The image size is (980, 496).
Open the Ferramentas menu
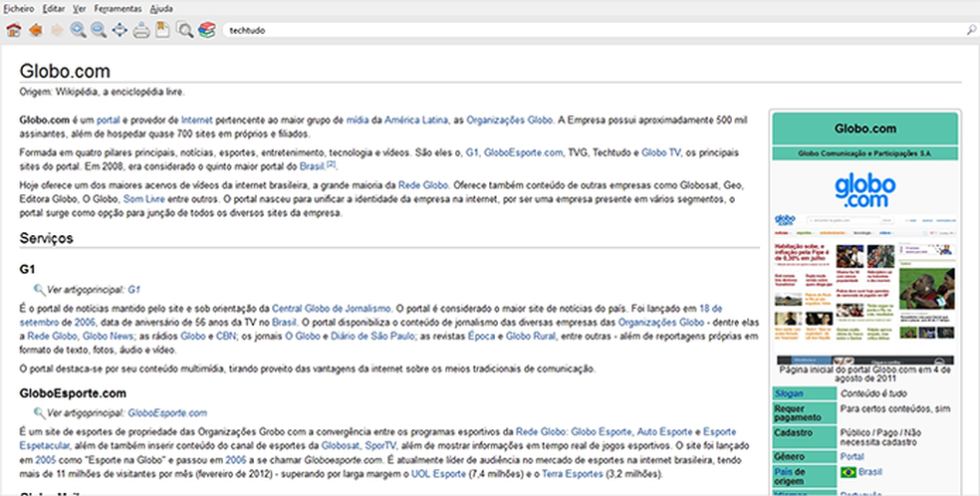pos(119,9)
